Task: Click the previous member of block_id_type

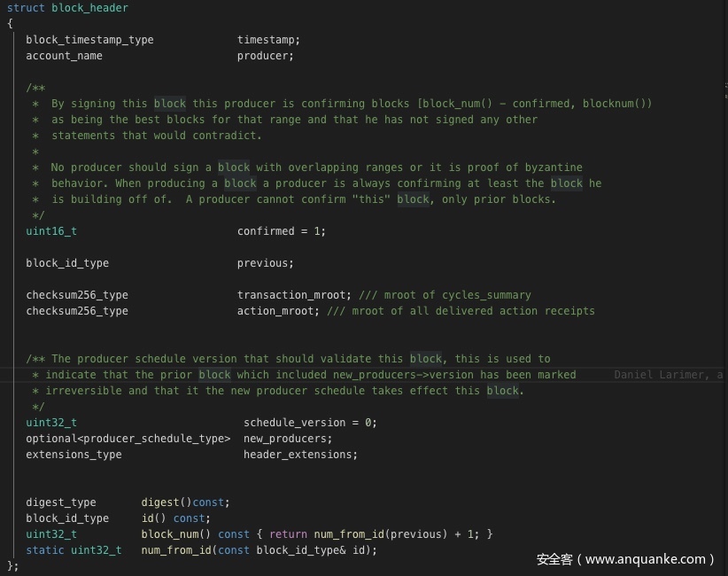Action: pos(265,263)
